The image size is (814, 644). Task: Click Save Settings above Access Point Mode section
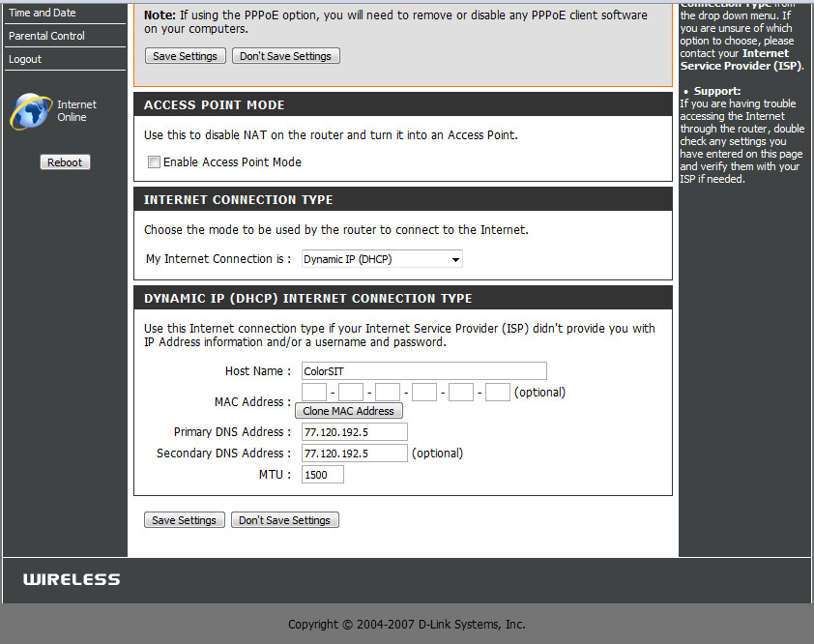185,56
